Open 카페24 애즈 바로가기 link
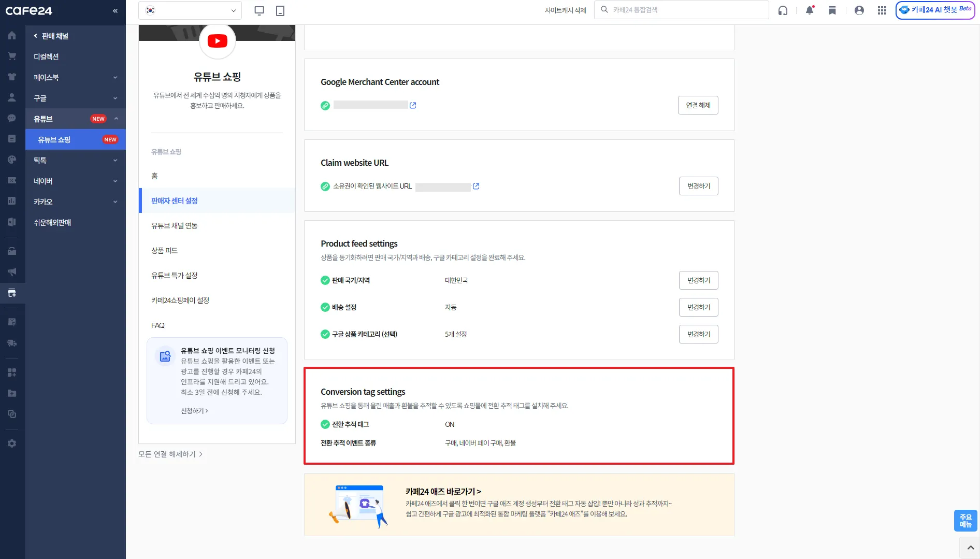Screen dimensions: 980x559 (443, 492)
